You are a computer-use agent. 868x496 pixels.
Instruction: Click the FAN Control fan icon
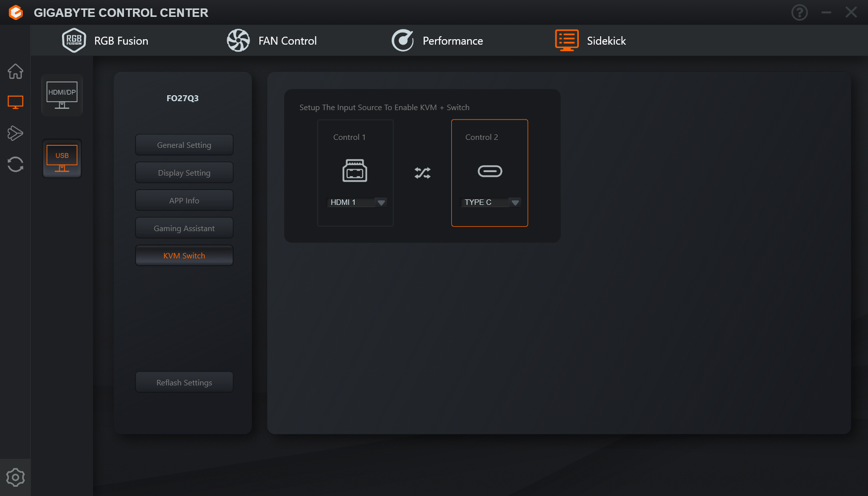coord(238,40)
